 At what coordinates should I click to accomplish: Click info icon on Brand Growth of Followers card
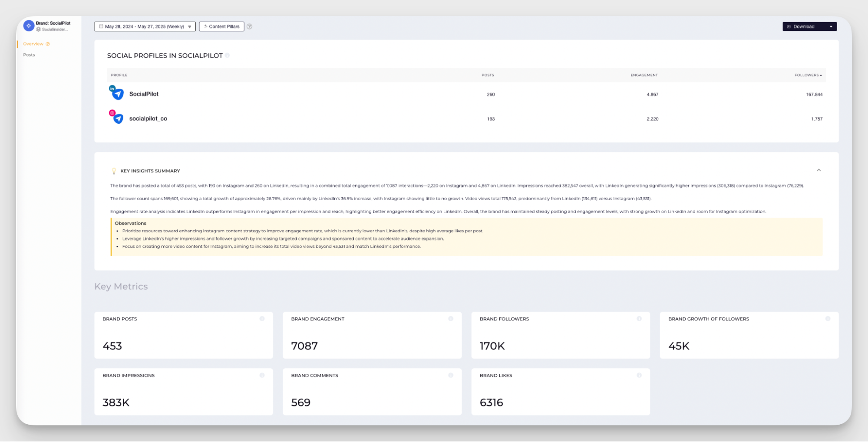pos(828,319)
